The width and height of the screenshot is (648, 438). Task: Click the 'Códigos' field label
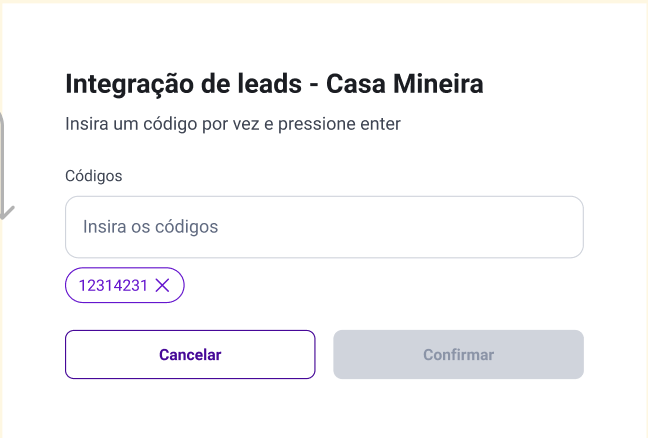[93, 176]
